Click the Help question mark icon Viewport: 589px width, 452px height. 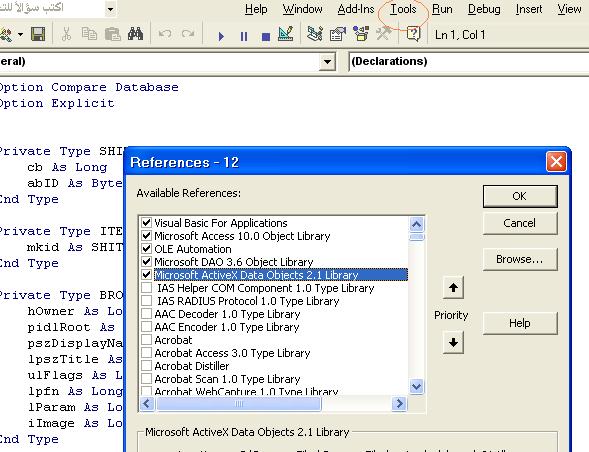pos(413,34)
